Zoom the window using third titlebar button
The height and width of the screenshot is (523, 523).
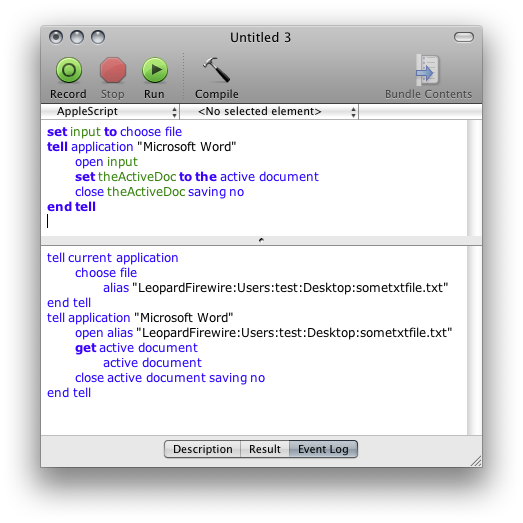[98, 37]
